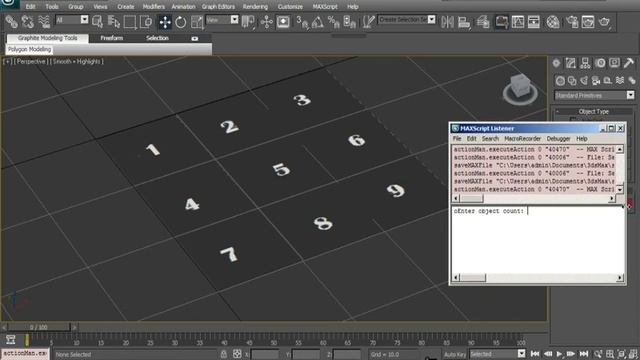Click the Unlink Selection tool icon
640x360 pixels.
point(28,21)
